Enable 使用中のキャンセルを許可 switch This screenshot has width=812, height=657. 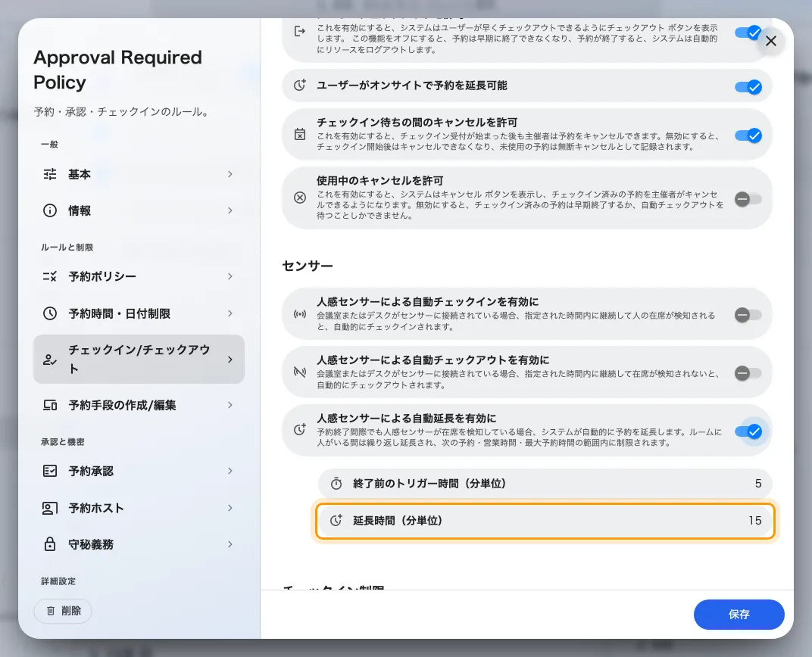click(x=748, y=198)
